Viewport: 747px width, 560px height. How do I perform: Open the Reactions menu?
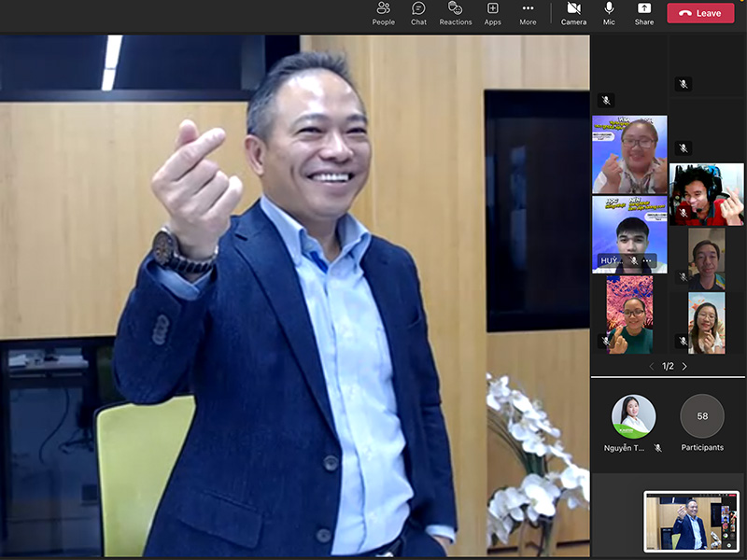pos(456,13)
